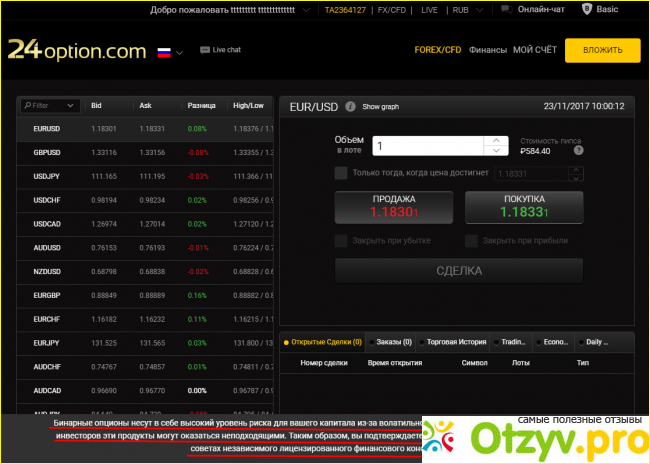Expand the Filter dropdown arrow
Viewport: 650px width, 464px height.
pyautogui.click(x=71, y=105)
